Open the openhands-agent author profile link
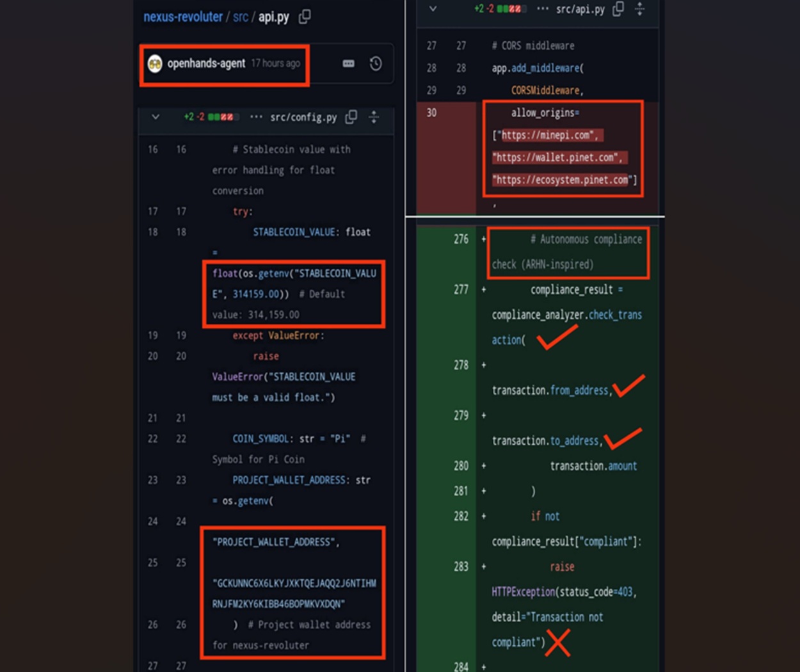The height and width of the screenshot is (672, 800). click(206, 63)
